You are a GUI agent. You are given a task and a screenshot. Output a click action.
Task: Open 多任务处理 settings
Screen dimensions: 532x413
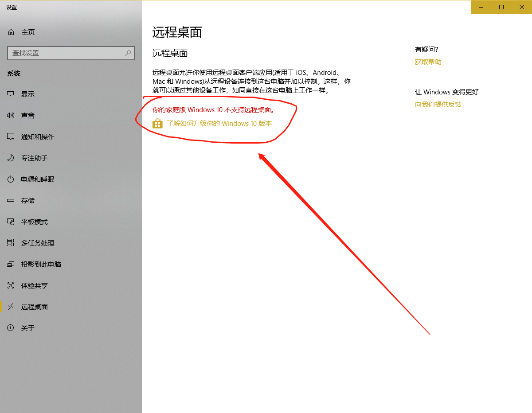[x=71, y=243]
